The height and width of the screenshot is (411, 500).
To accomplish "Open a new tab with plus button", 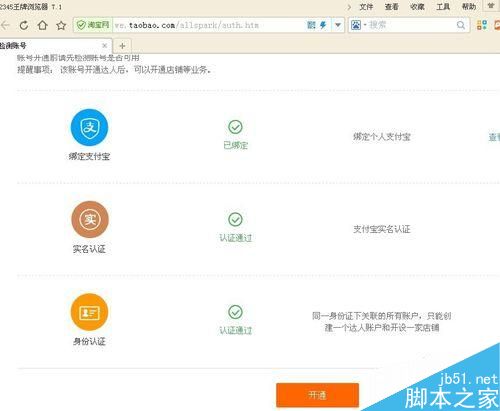I will point(122,46).
